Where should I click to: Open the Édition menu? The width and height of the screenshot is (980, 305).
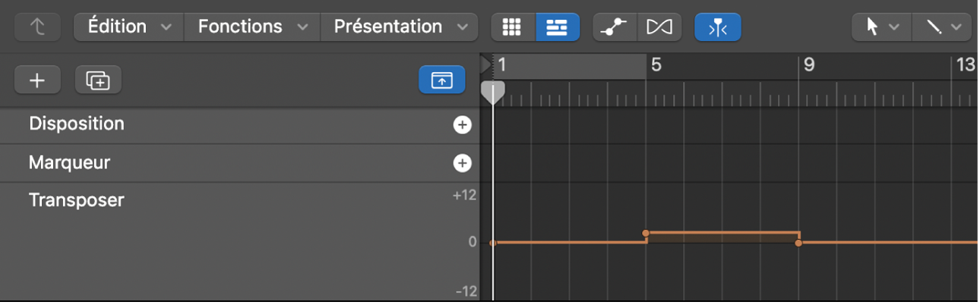(129, 27)
